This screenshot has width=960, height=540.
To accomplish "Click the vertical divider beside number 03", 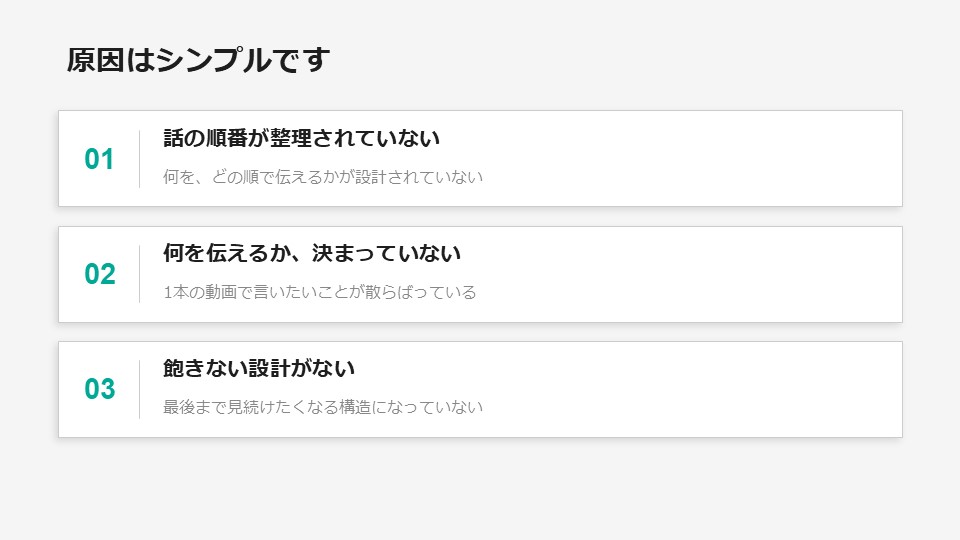I will [139, 389].
